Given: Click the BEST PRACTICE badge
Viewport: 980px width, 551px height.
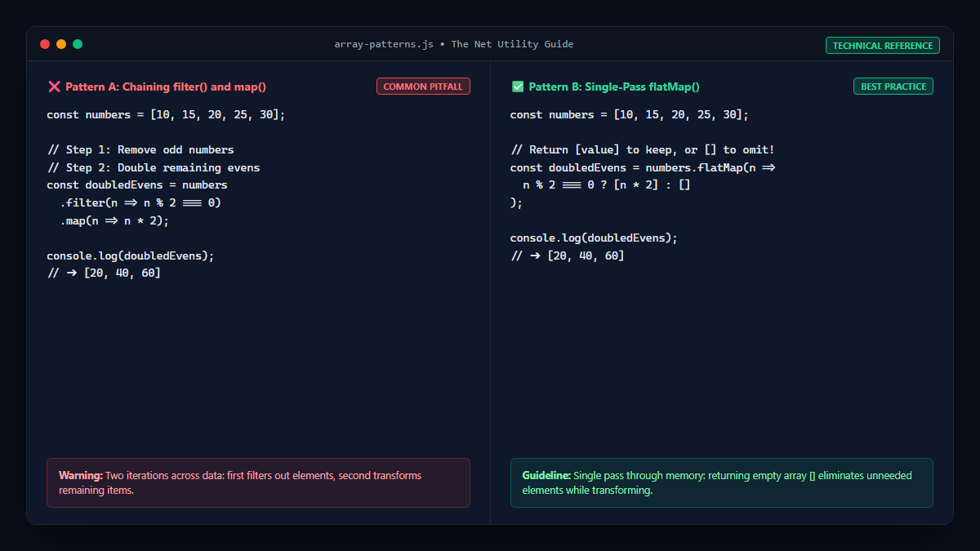Looking at the screenshot, I should [893, 87].
